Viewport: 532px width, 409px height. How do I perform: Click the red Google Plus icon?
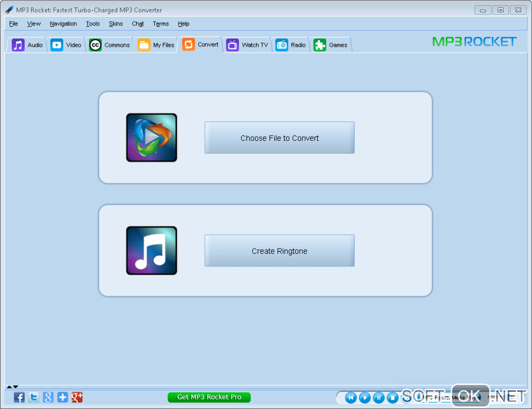[77, 397]
